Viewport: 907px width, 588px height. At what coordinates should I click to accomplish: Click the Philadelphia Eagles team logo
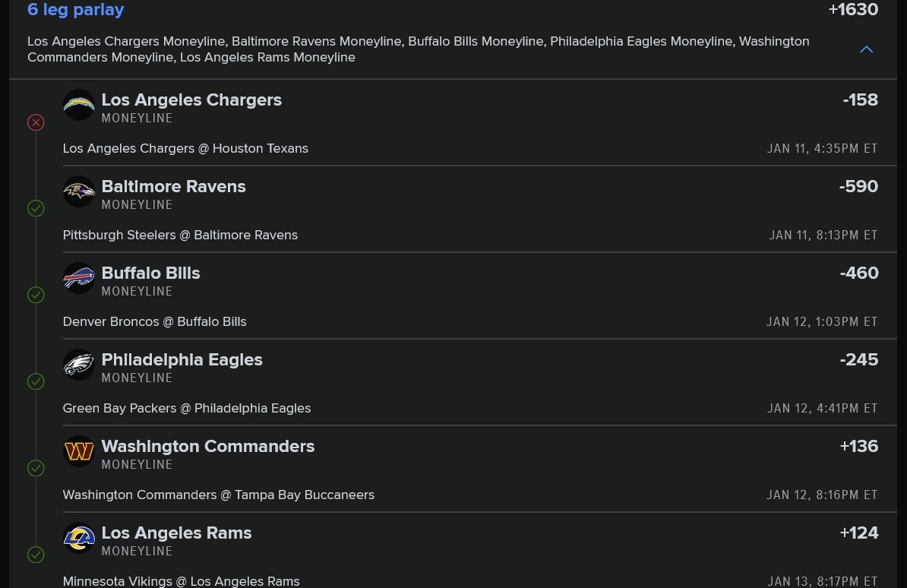(x=79, y=365)
